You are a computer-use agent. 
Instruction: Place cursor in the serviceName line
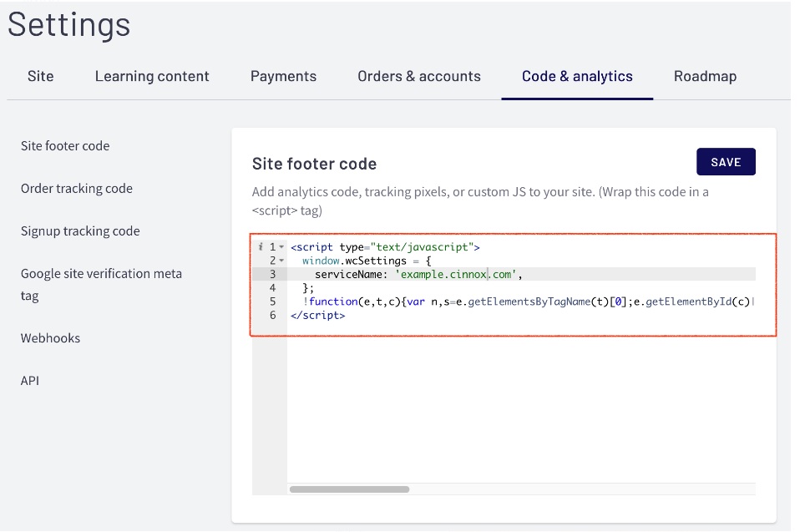(x=418, y=274)
